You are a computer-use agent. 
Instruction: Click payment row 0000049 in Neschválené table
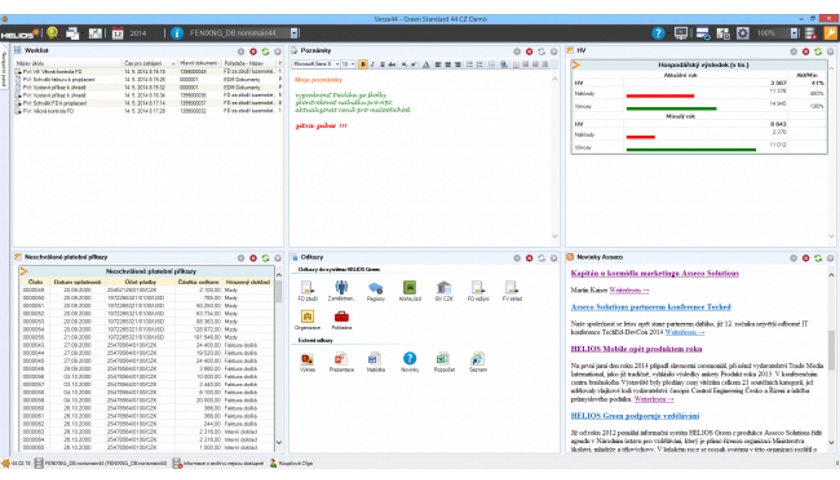[x=147, y=290]
